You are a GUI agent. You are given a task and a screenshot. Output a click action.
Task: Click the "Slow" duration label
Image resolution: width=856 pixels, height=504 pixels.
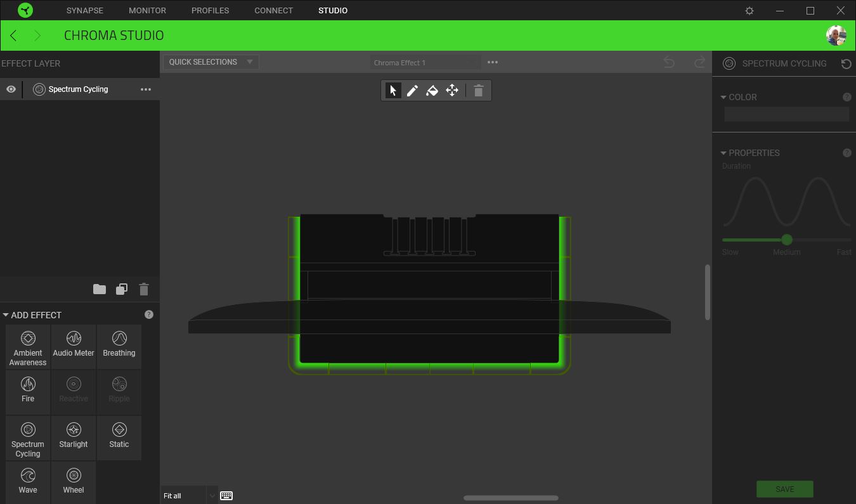pyautogui.click(x=730, y=252)
